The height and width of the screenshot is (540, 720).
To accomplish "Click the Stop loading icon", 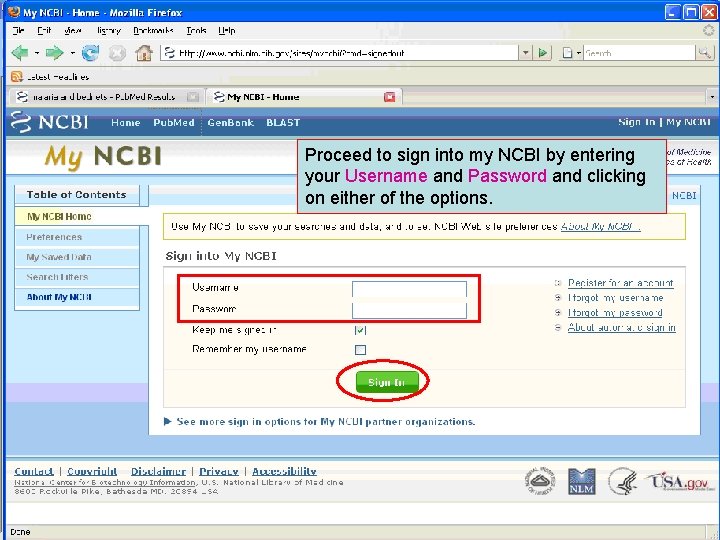I will (x=117, y=53).
